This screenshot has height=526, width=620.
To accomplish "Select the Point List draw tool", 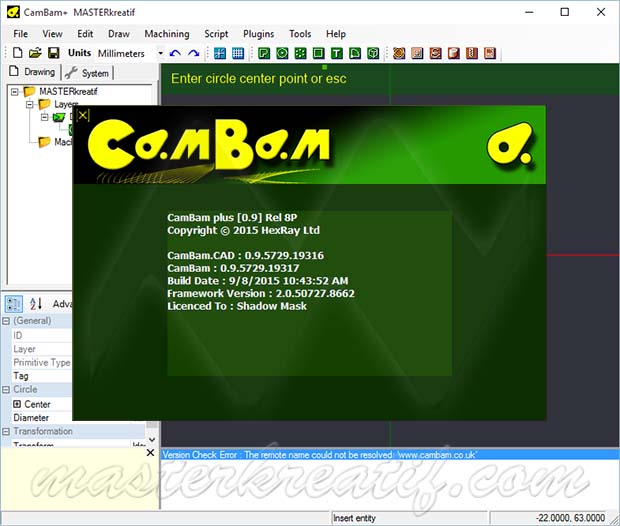I will point(300,53).
